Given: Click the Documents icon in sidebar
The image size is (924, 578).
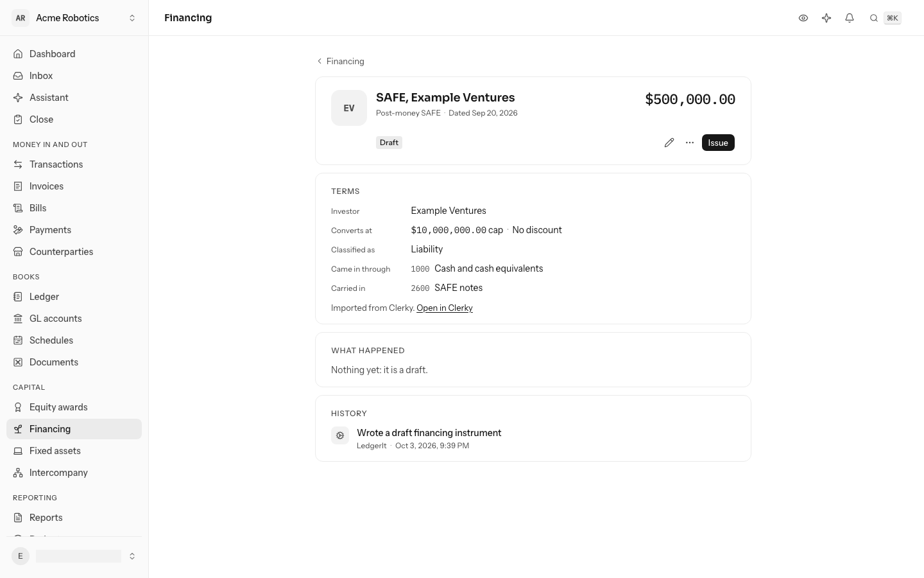Looking at the screenshot, I should point(18,362).
